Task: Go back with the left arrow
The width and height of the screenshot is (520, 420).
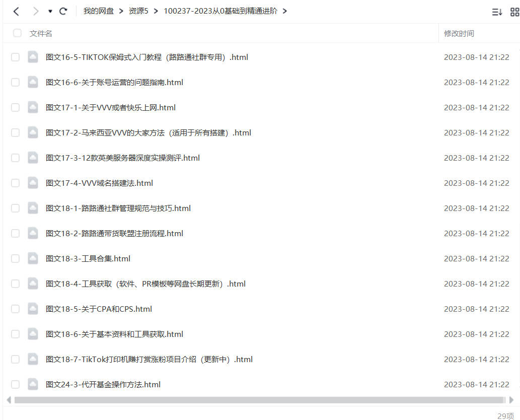Action: coord(16,11)
